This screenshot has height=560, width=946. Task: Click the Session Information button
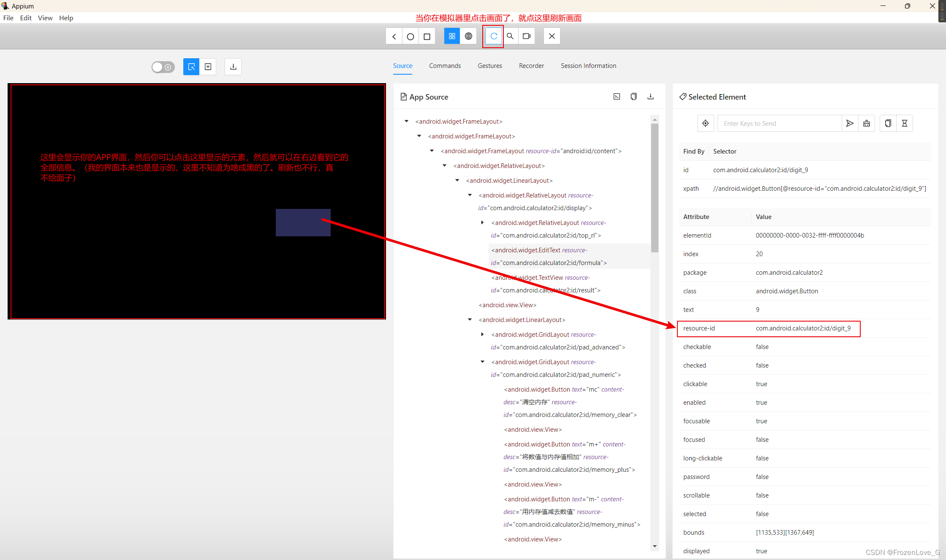pos(588,65)
